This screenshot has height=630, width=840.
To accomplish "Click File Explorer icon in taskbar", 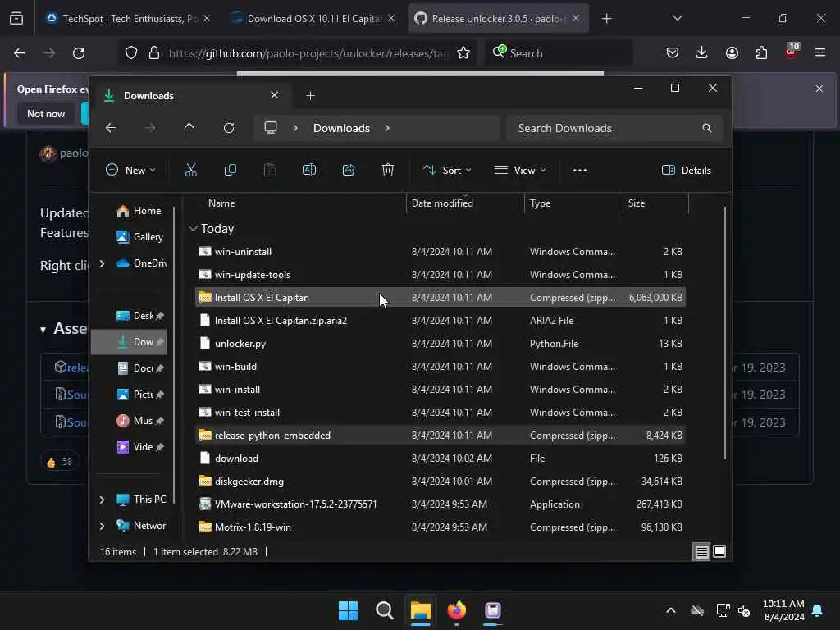I will pos(421,610).
